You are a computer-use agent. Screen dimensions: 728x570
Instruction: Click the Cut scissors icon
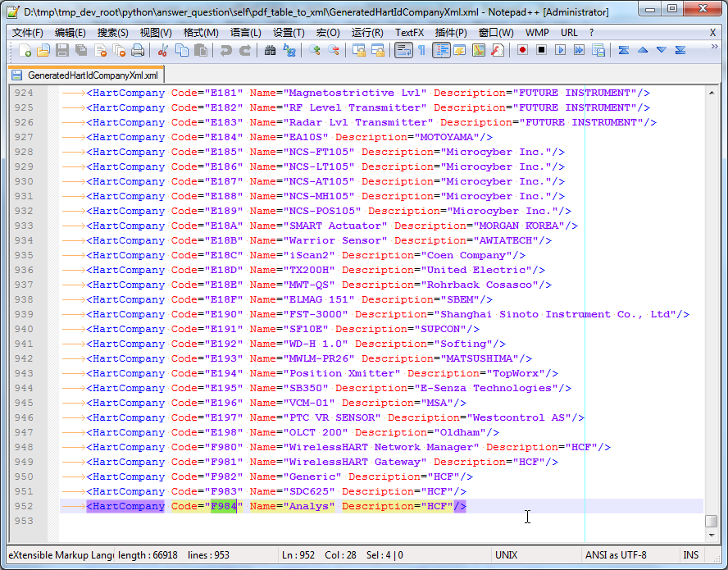click(x=163, y=50)
